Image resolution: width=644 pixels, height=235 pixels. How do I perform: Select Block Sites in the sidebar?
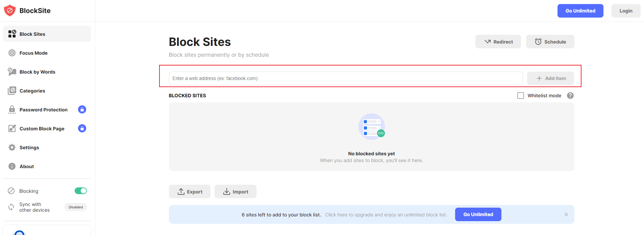pos(32,34)
